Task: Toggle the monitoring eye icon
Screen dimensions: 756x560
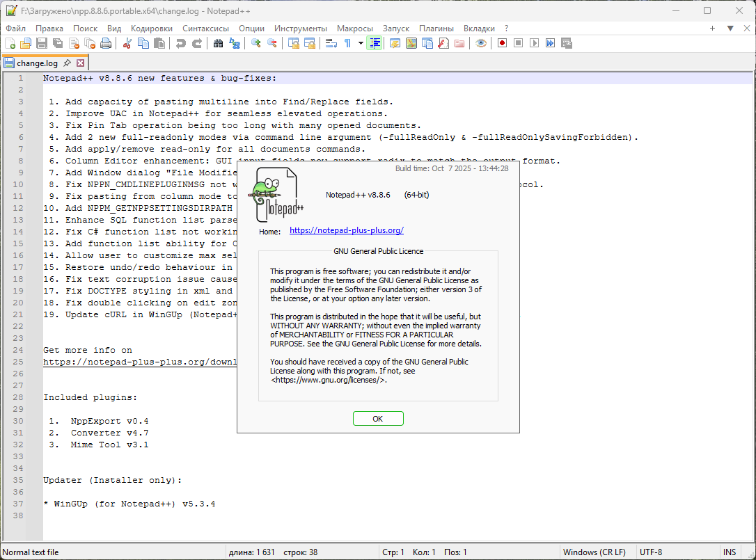Action: tap(481, 43)
